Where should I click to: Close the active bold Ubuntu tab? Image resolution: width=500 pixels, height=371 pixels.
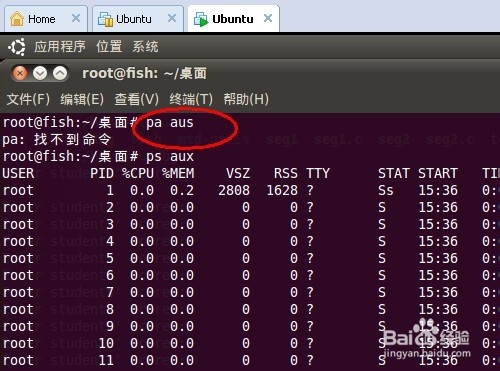coord(268,18)
